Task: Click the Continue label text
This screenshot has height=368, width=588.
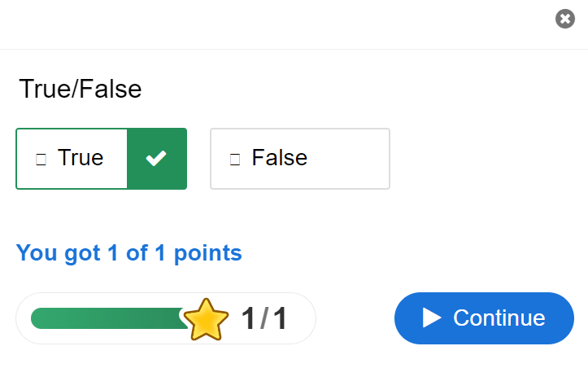Action: pos(499,318)
